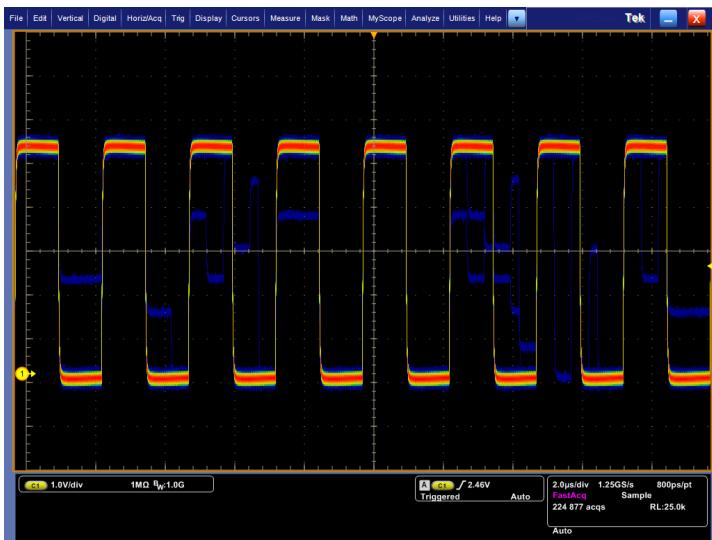The height and width of the screenshot is (540, 712).
Task: Click the 224 877 acqs counter
Action: tap(578, 507)
